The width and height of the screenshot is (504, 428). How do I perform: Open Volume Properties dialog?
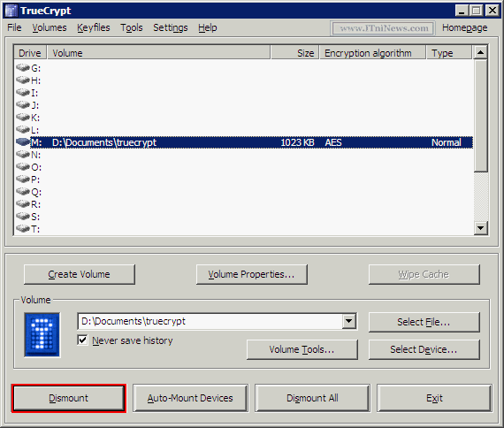click(x=251, y=274)
